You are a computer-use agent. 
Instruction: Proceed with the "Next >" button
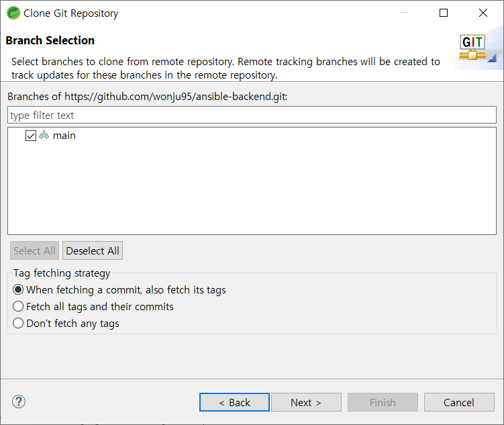[306, 402]
